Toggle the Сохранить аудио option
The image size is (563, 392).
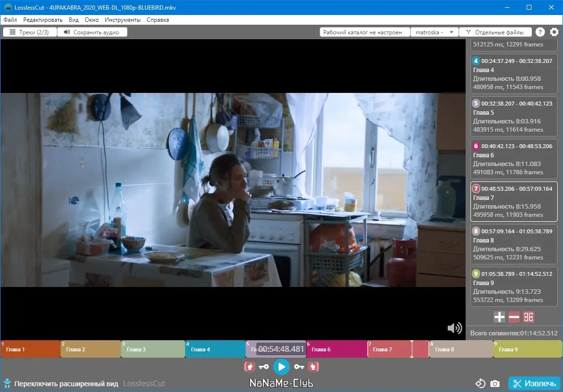pos(92,32)
